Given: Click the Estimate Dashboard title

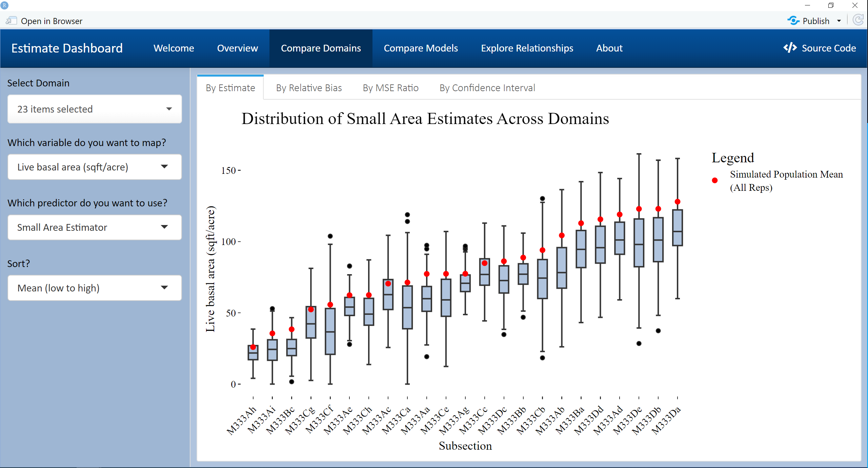Looking at the screenshot, I should point(67,48).
